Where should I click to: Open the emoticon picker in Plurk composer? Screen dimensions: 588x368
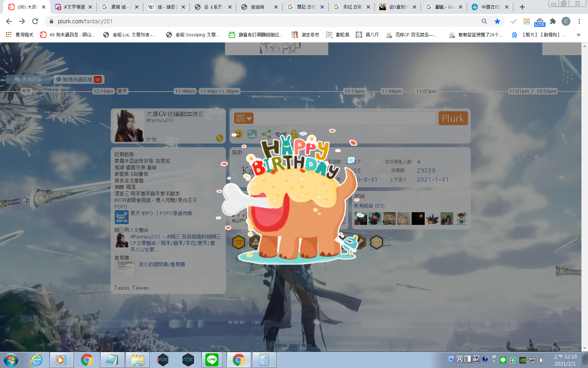pyautogui.click(x=238, y=134)
